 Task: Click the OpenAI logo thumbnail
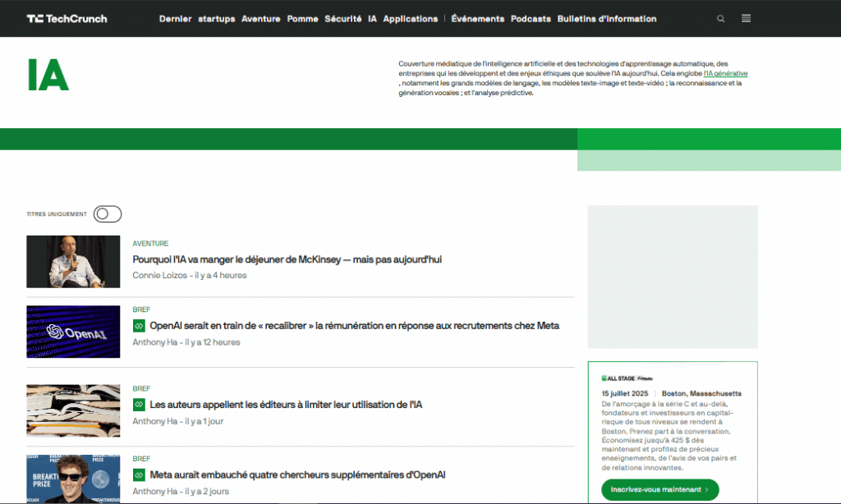(73, 332)
